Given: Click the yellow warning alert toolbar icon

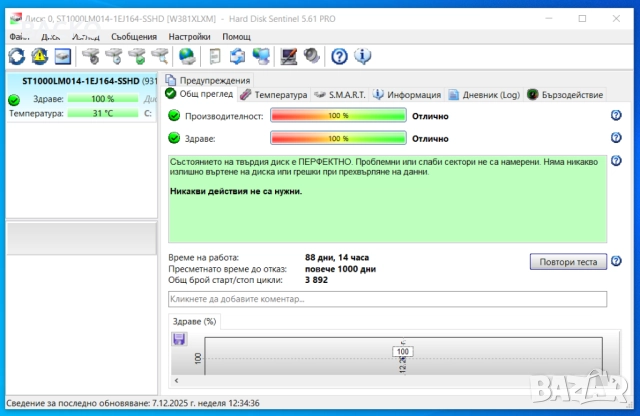Looking at the screenshot, I should click(39, 56).
